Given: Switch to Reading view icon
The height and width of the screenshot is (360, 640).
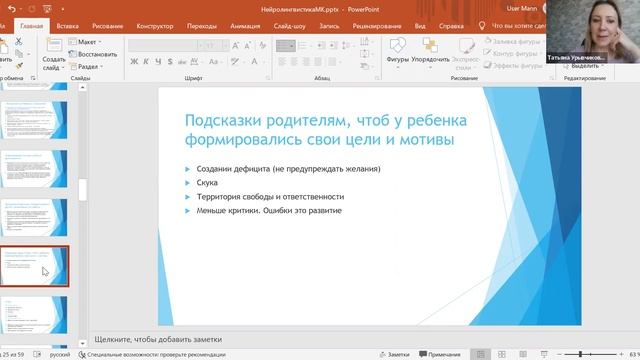Looking at the screenshot, I should click(523, 354).
